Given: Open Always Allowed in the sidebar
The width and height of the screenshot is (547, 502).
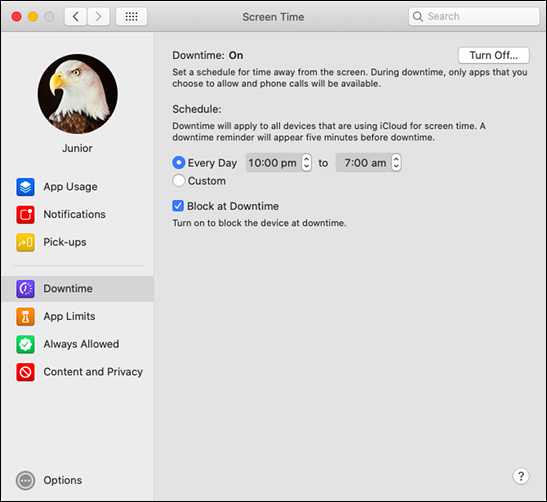Looking at the screenshot, I should click(x=77, y=344).
